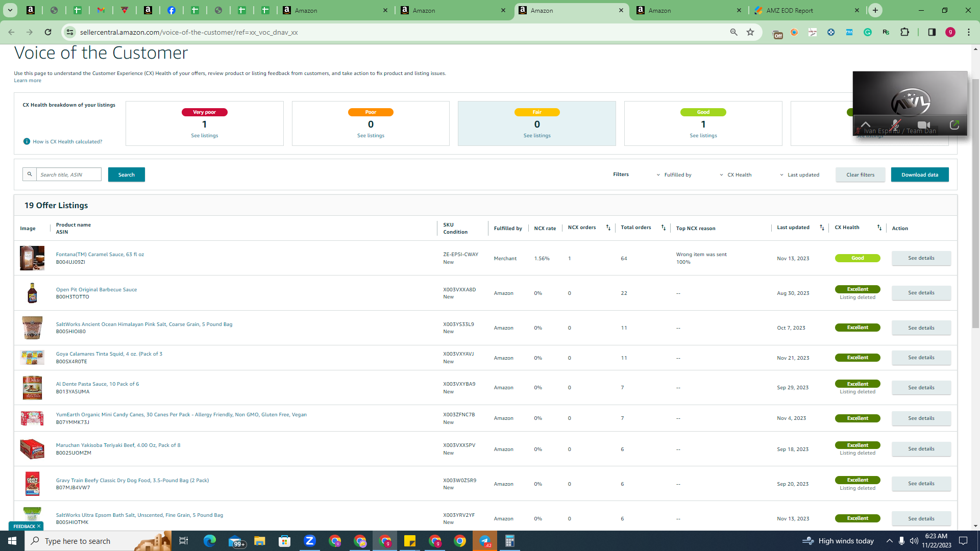
Task: Open Chrome extensions puzzle icon
Action: coord(904,32)
